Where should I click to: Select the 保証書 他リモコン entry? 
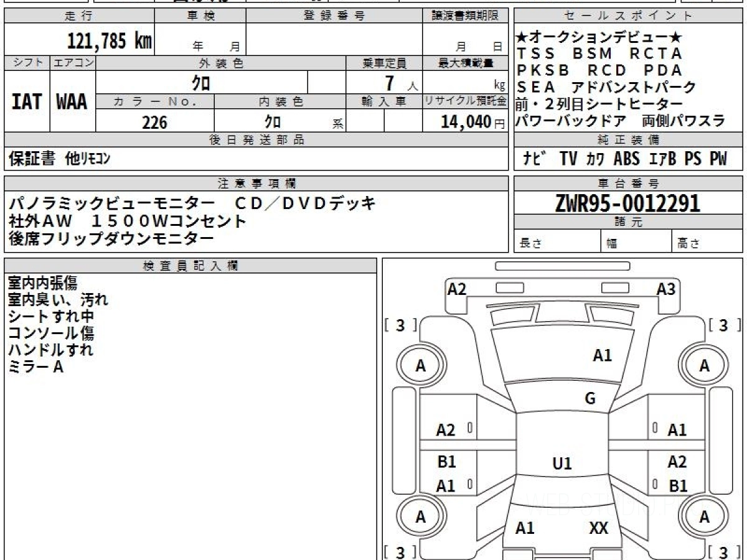coord(59,159)
